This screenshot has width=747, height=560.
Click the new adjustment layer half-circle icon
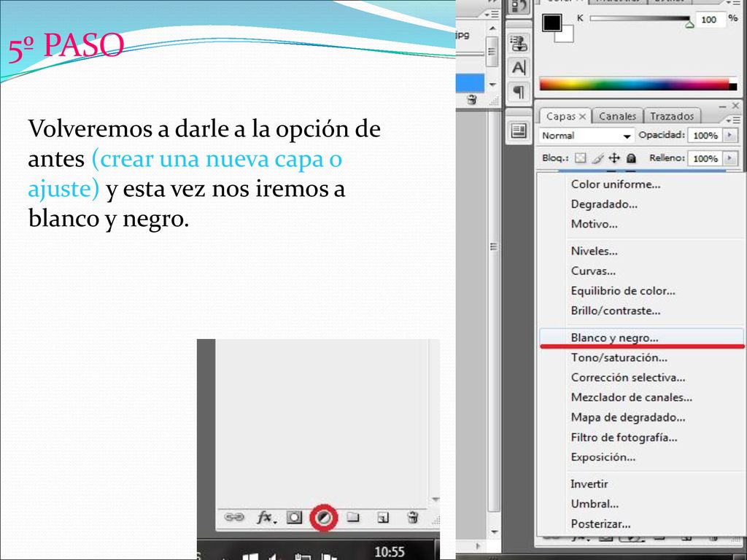coord(324,517)
